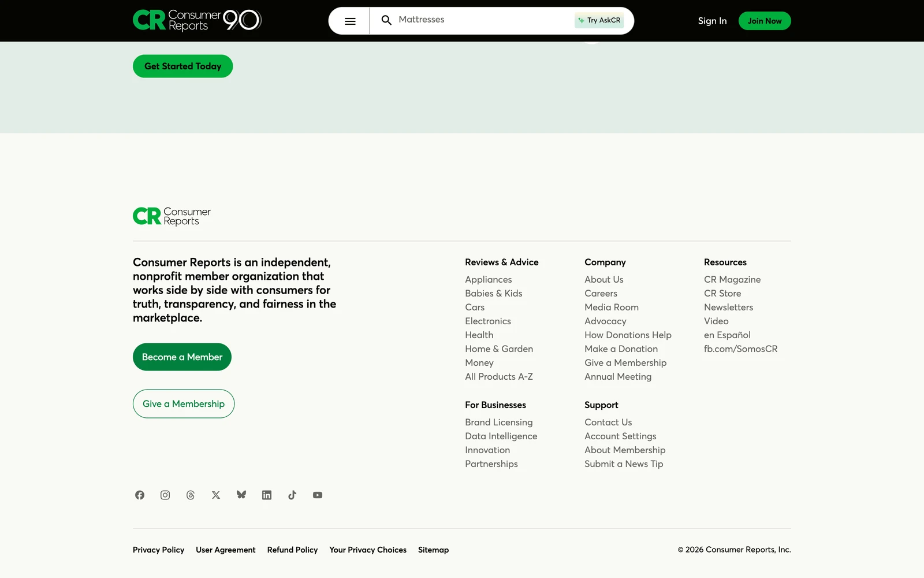Open Your Privacy Choices link
Screen dimensions: 924x578
point(368,550)
